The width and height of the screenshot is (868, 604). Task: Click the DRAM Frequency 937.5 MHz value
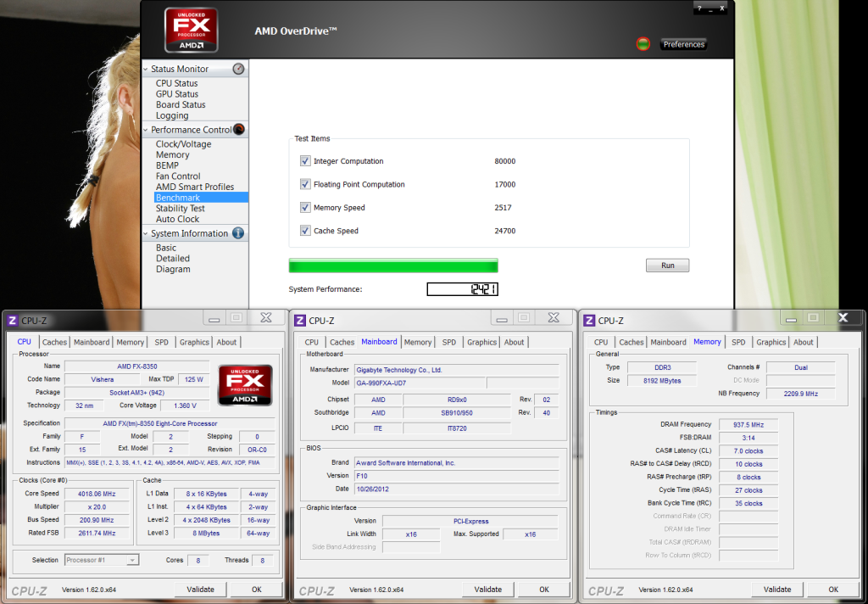pyautogui.click(x=748, y=424)
